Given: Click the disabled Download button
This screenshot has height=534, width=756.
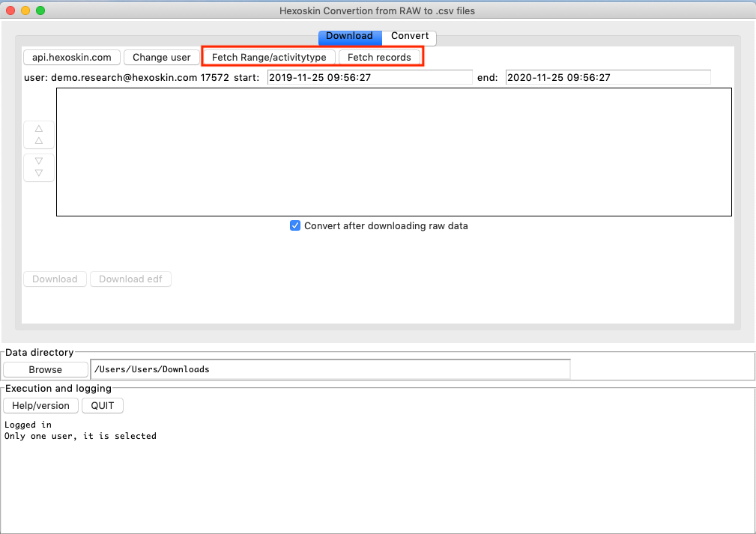Looking at the screenshot, I should click(x=55, y=279).
